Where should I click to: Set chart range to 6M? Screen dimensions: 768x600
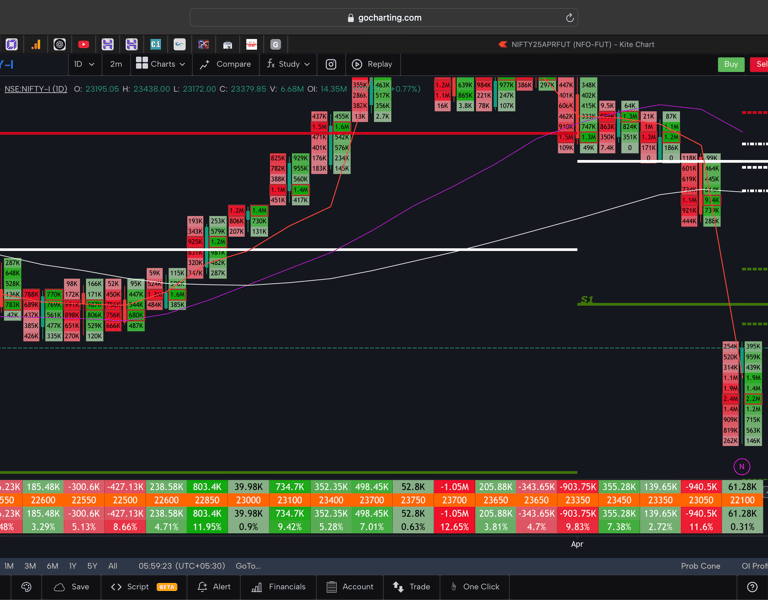pos(52,566)
